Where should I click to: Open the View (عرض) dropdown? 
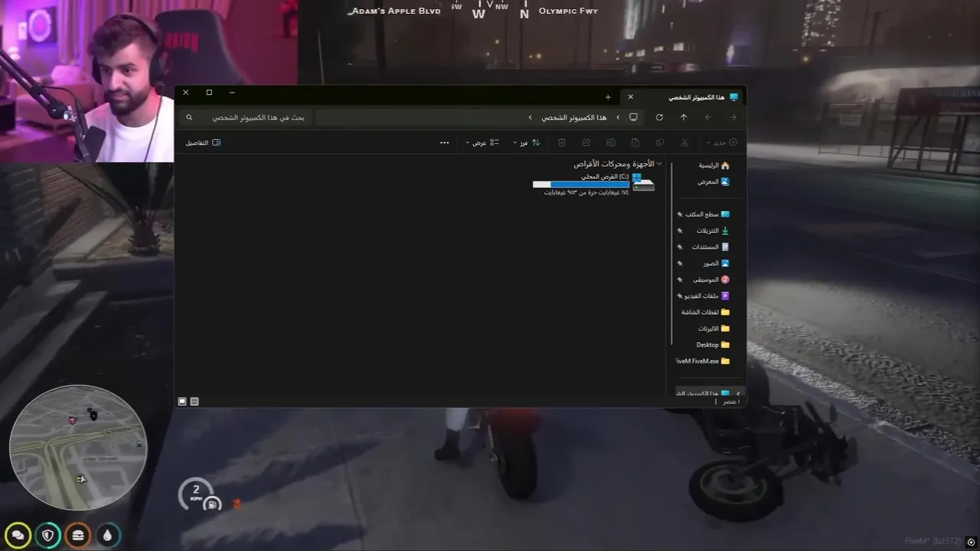point(482,142)
